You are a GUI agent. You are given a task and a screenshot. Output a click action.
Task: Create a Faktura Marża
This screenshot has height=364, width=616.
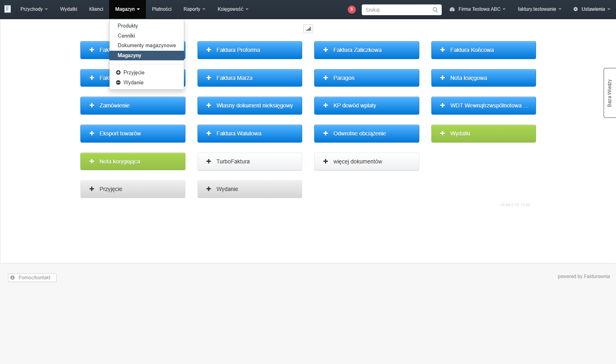click(250, 78)
